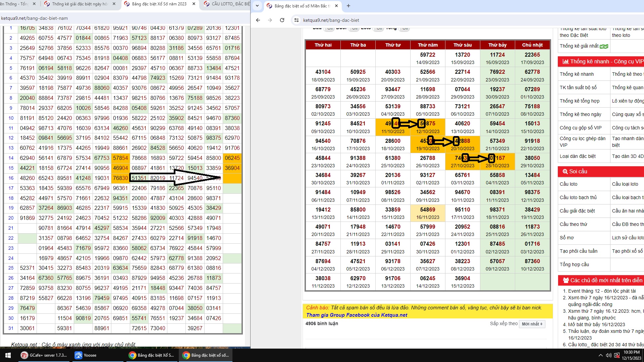Viewport: 644px width, 362px height.
Task: Reload the ketqua9 page with refresh icon
Action: (x=282, y=20)
